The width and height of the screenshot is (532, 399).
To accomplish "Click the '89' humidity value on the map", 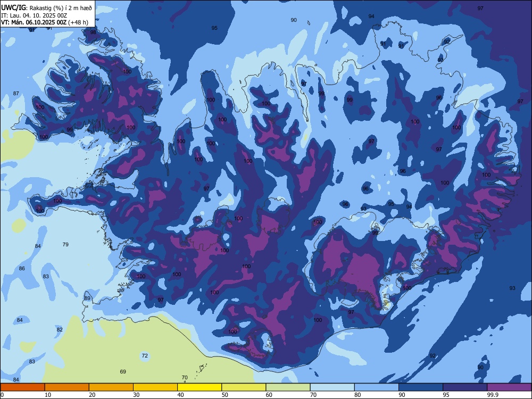I will (88, 298).
